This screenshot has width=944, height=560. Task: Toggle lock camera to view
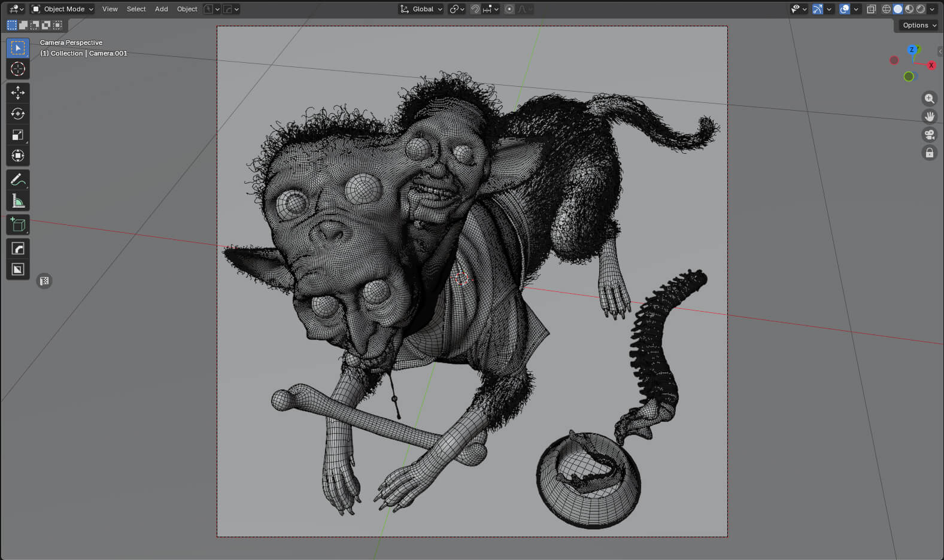929,153
